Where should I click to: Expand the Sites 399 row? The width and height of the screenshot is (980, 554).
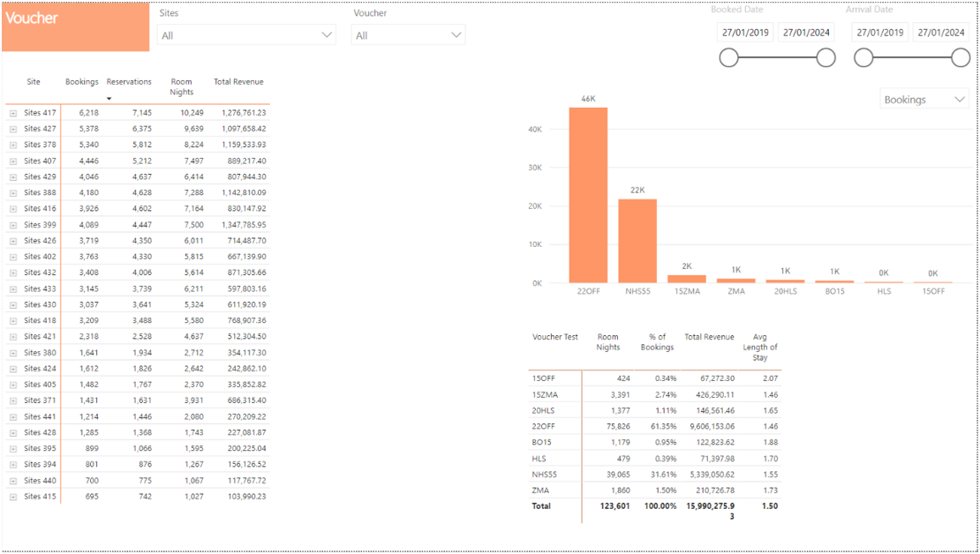click(13, 225)
